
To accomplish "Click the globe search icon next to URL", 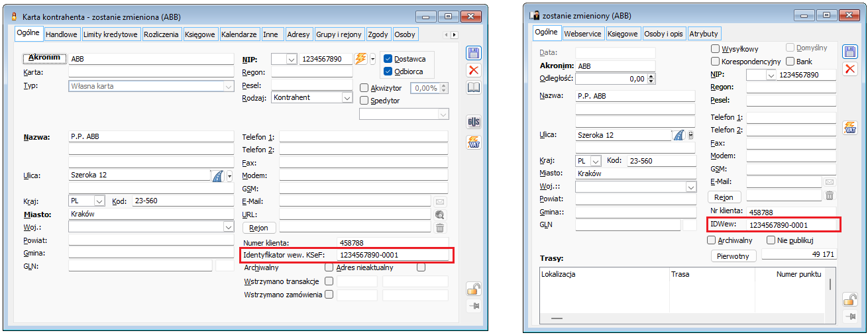I will (x=439, y=215).
